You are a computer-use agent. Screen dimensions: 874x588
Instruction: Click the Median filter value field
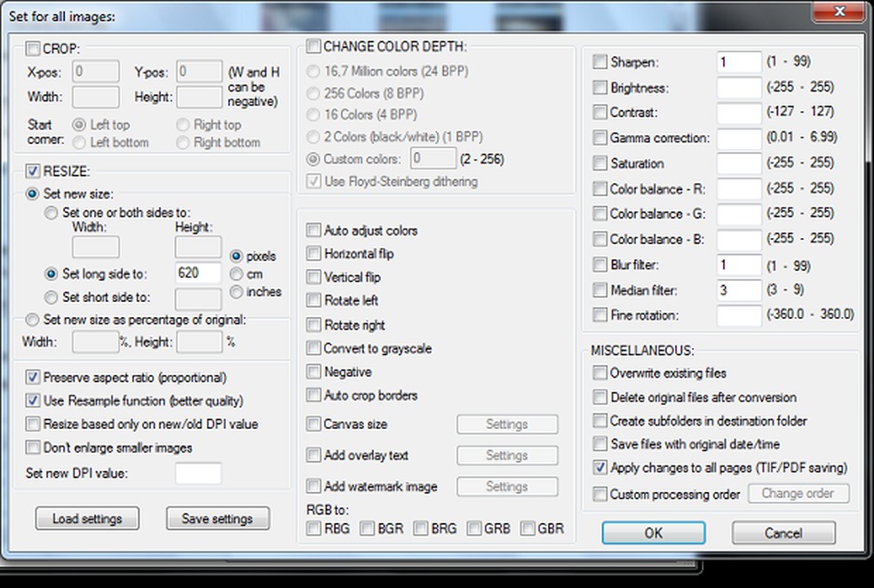[739, 290]
